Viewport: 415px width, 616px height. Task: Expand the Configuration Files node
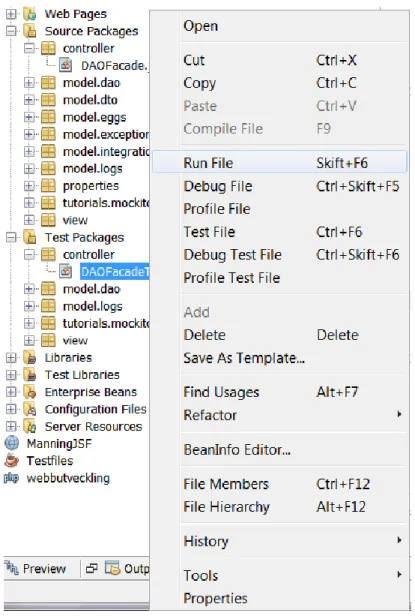(11, 409)
